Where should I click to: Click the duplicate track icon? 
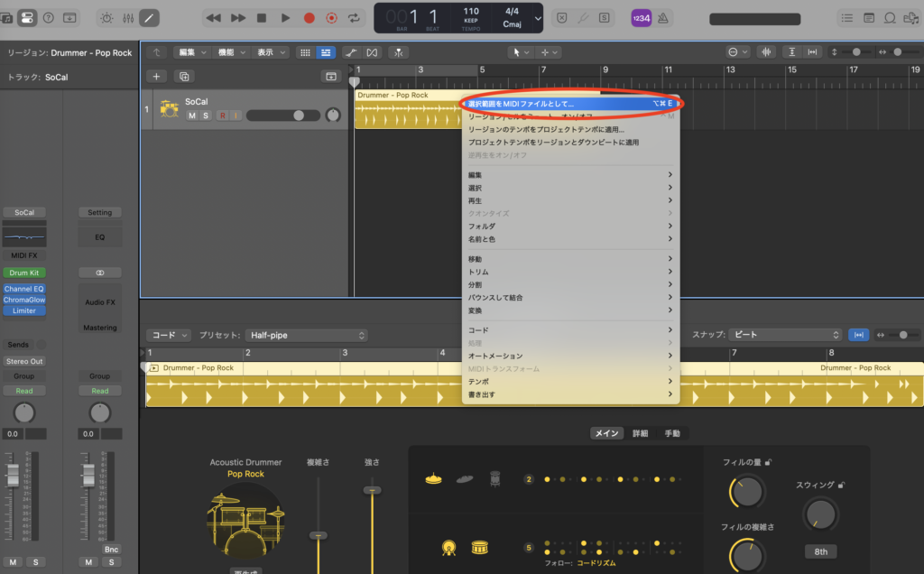184,77
